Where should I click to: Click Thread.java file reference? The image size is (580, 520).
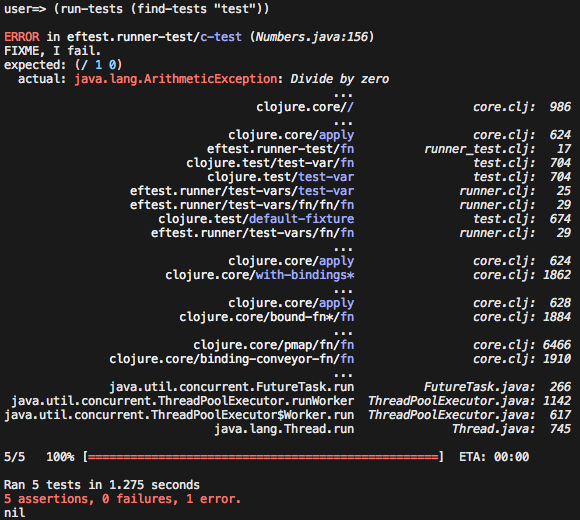[493, 430]
